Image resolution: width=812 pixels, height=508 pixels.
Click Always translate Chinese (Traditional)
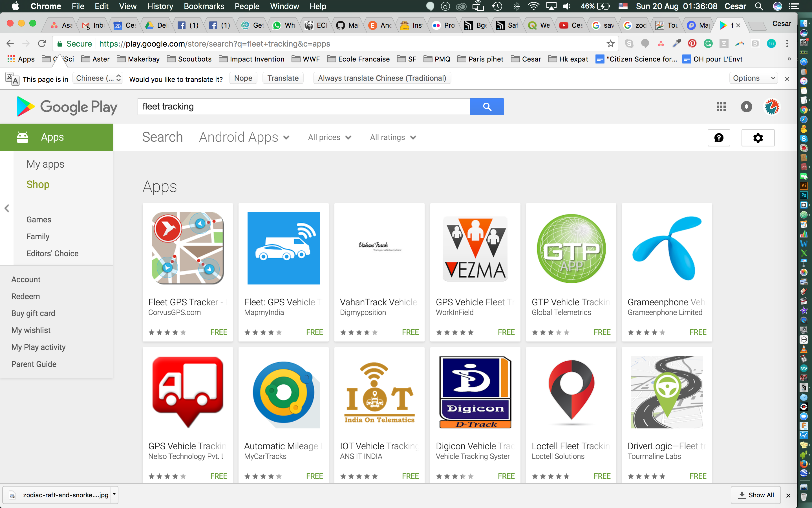click(x=382, y=78)
